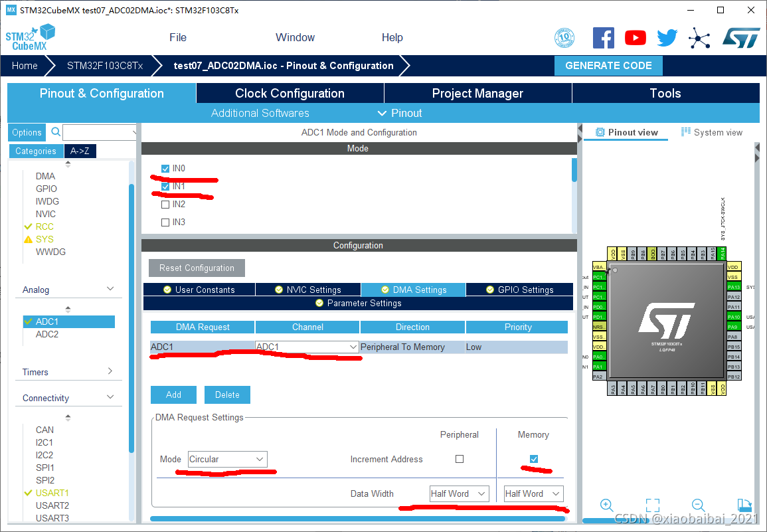Click the PB12 pin on chip
Image resolution: width=767 pixels, height=532 pixels.
coord(734,377)
